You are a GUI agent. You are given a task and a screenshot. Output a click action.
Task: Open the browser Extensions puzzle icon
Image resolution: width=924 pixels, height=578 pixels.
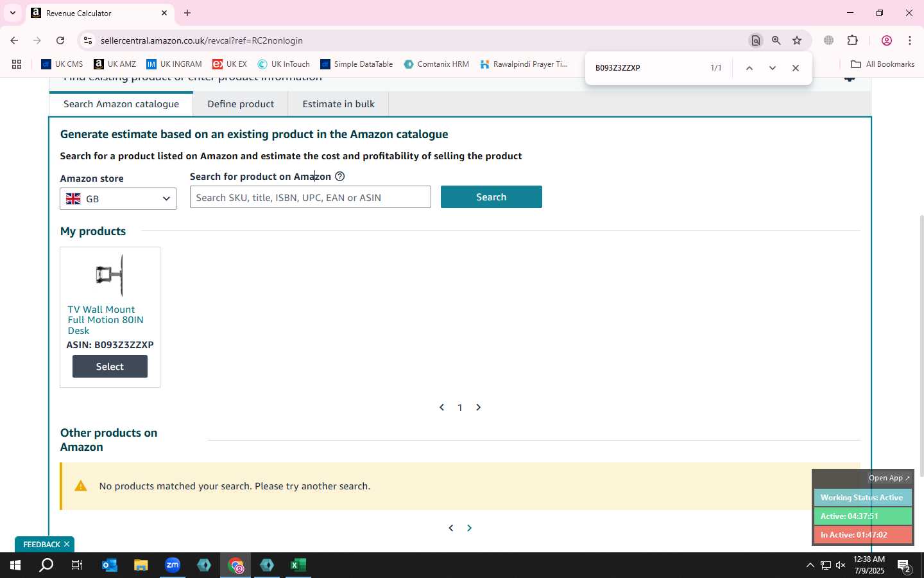[x=853, y=40]
